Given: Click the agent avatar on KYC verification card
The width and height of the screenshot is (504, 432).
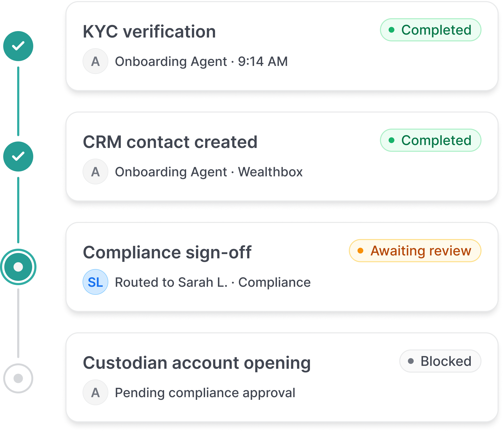Looking at the screenshot, I should tap(95, 61).
